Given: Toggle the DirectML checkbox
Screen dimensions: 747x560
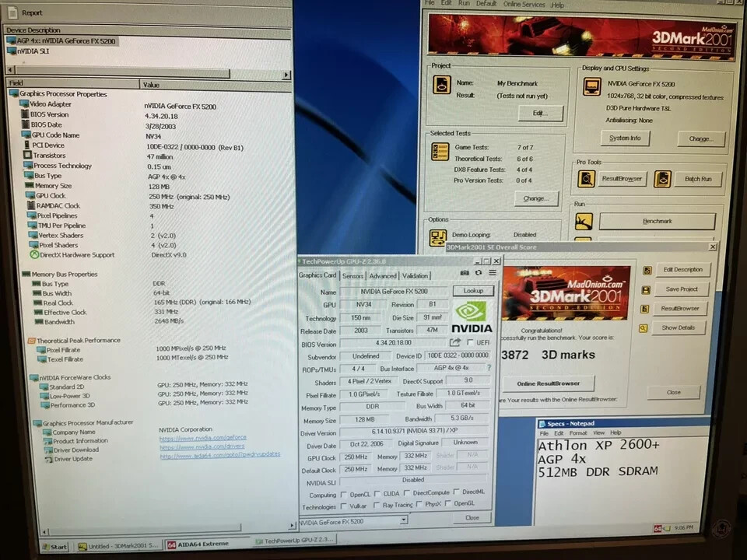Looking at the screenshot, I should (457, 492).
